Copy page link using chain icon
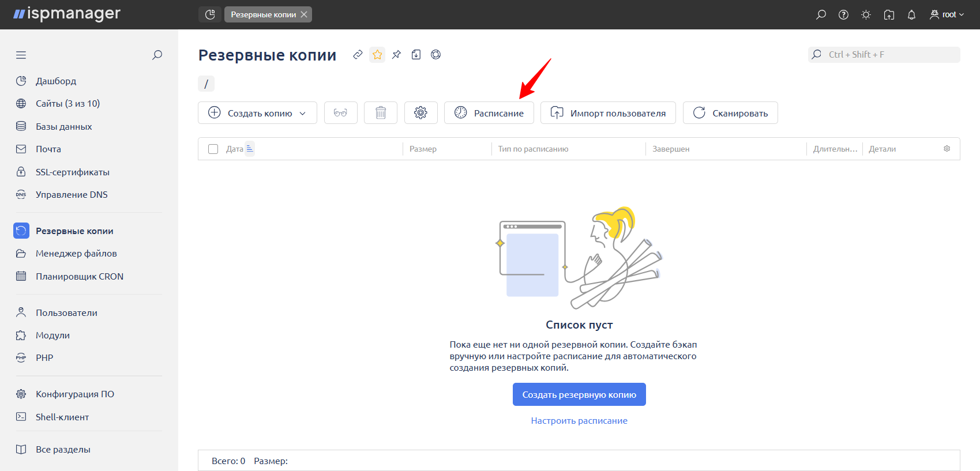Image resolution: width=980 pixels, height=471 pixels. 358,55
